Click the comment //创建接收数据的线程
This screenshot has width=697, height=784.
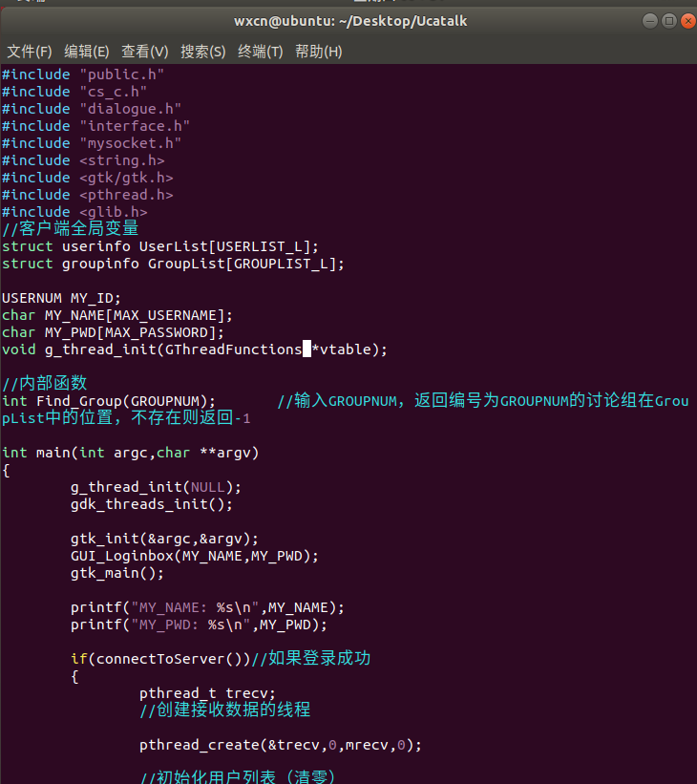(x=225, y=710)
